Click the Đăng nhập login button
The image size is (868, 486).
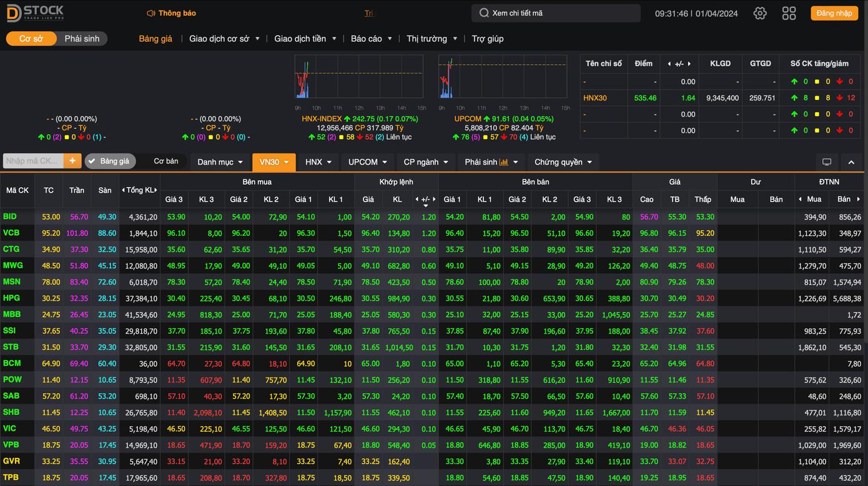(834, 13)
